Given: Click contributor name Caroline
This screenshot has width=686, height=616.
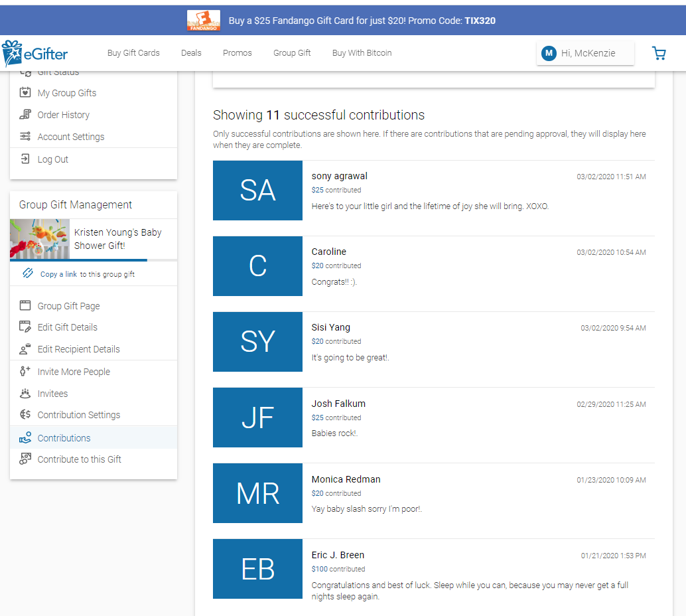Looking at the screenshot, I should click(328, 252).
